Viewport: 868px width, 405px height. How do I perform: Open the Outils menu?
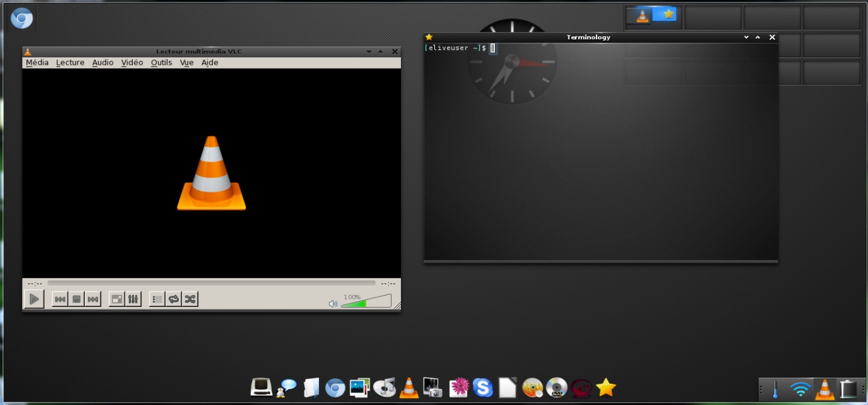pyautogui.click(x=161, y=63)
